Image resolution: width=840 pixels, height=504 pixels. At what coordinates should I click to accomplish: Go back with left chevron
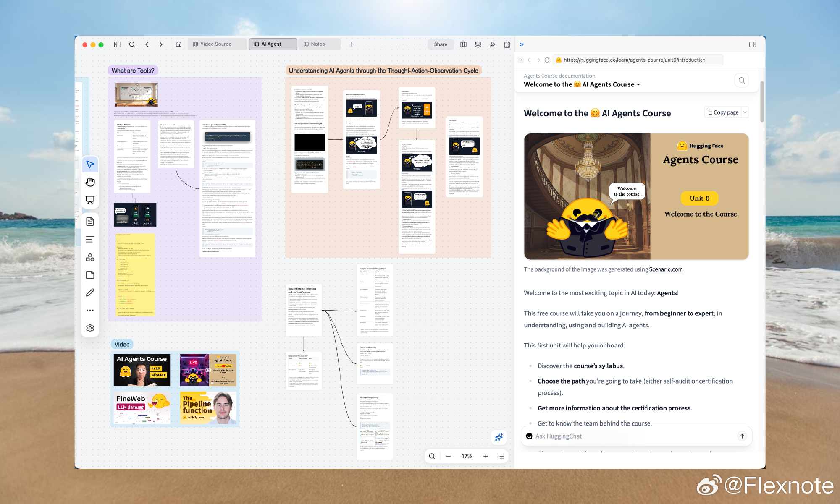pyautogui.click(x=147, y=44)
